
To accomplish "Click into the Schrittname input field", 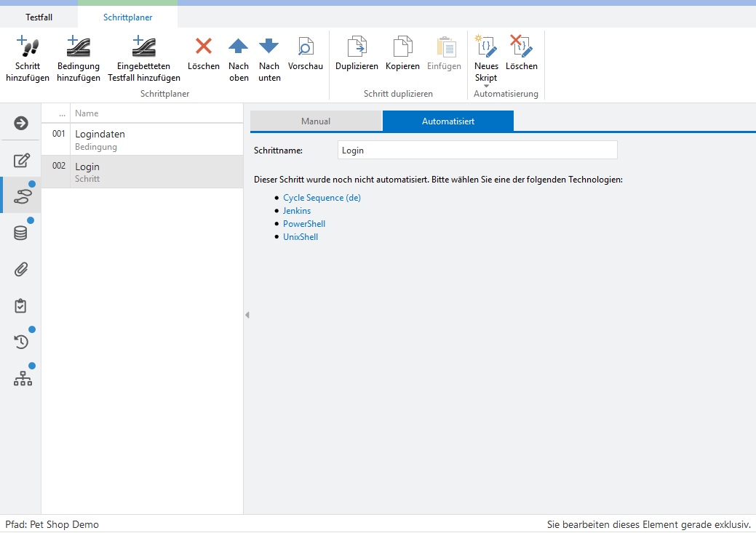I will click(477, 151).
